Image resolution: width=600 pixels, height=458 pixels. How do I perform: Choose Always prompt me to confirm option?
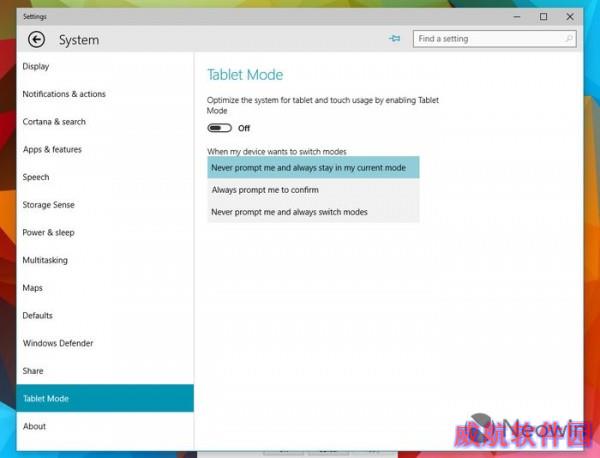click(313, 189)
